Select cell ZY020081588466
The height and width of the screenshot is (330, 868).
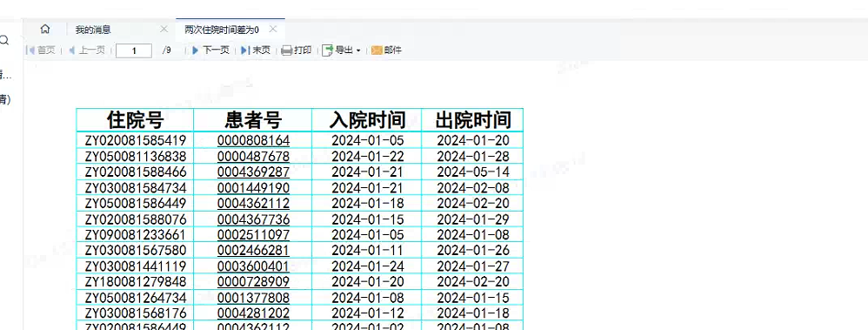(135, 172)
